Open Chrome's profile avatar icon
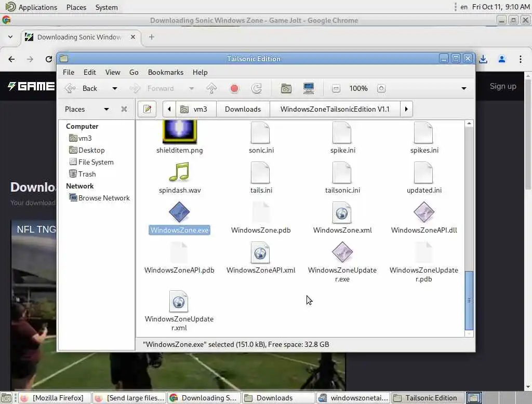Screen dimensions: 532x404 coord(502,59)
